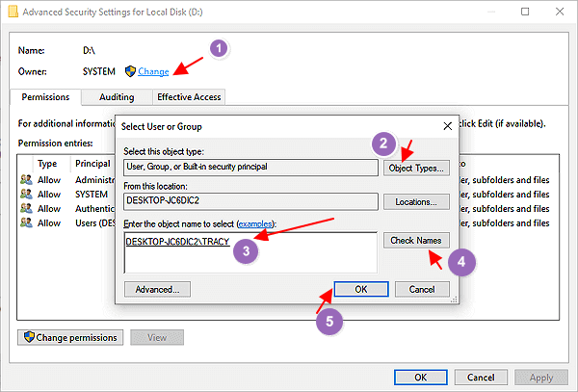Open the examples link for object names
This screenshot has height=392, width=578.
point(255,223)
